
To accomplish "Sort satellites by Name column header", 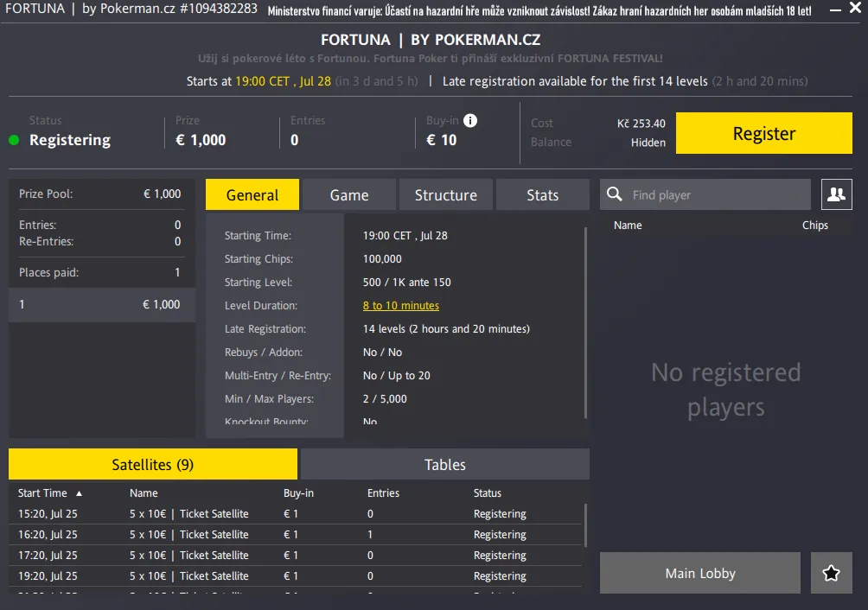I will pos(144,492).
